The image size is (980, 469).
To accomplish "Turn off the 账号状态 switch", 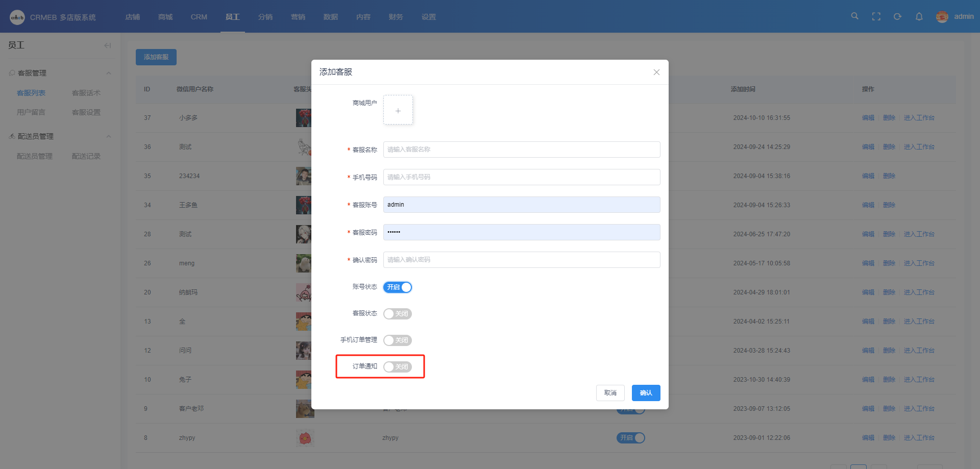I will (x=398, y=287).
